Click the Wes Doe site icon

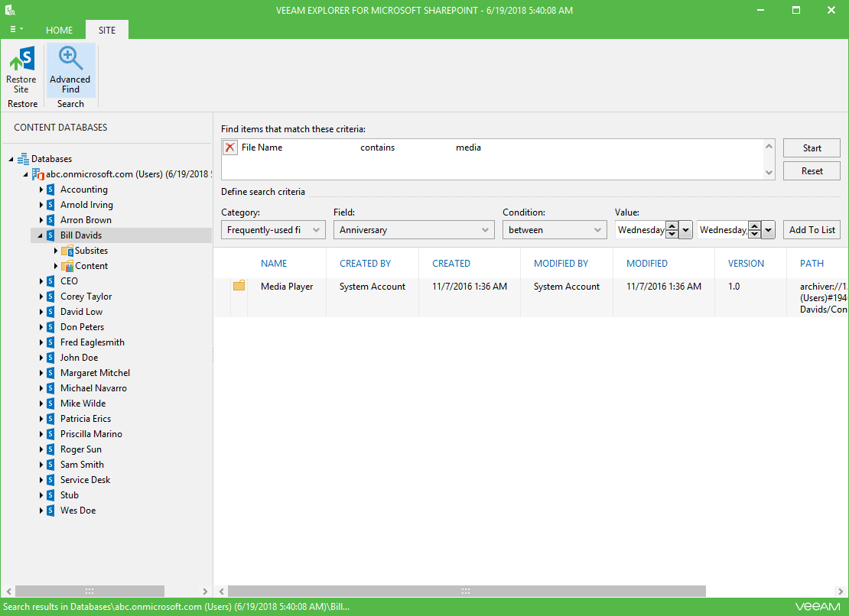click(50, 511)
